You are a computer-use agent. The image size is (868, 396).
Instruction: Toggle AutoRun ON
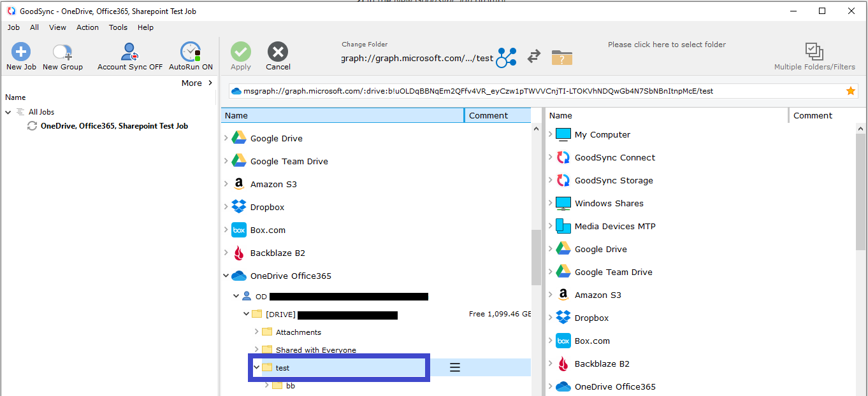point(191,52)
